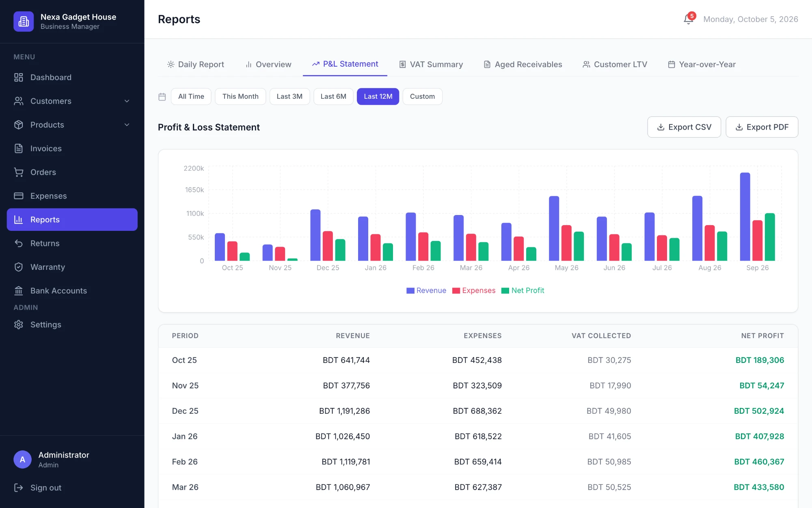The width and height of the screenshot is (812, 508).
Task: Click the Administrator avatar circle
Action: (22, 460)
